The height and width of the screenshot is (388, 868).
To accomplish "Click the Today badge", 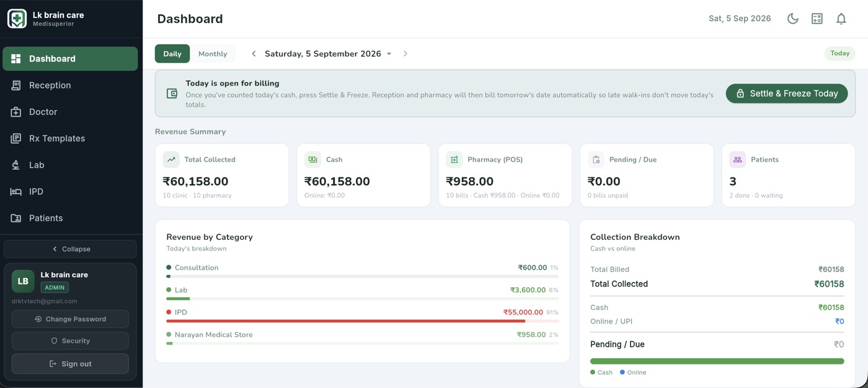I will click(x=839, y=53).
